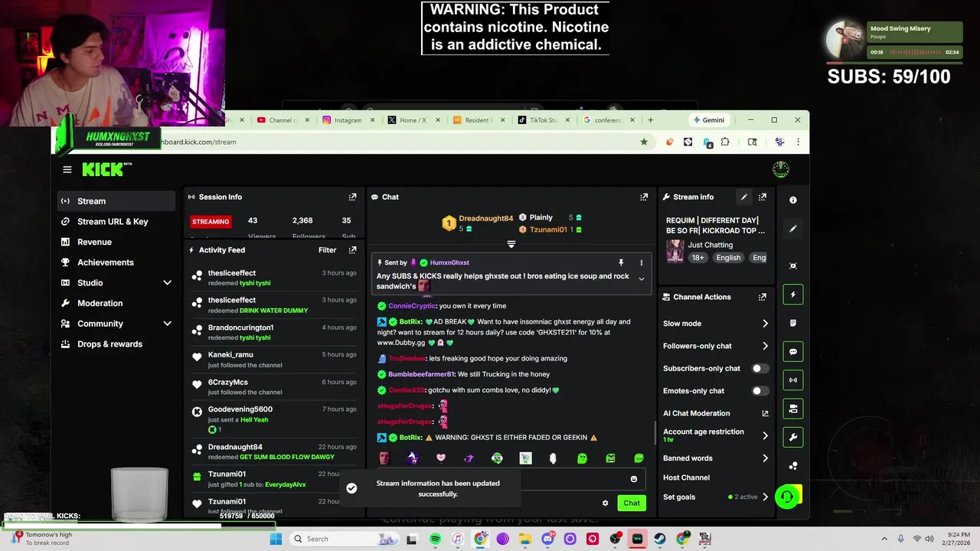
Task: Collapse the chat leaderboard arrow
Action: [x=511, y=244]
